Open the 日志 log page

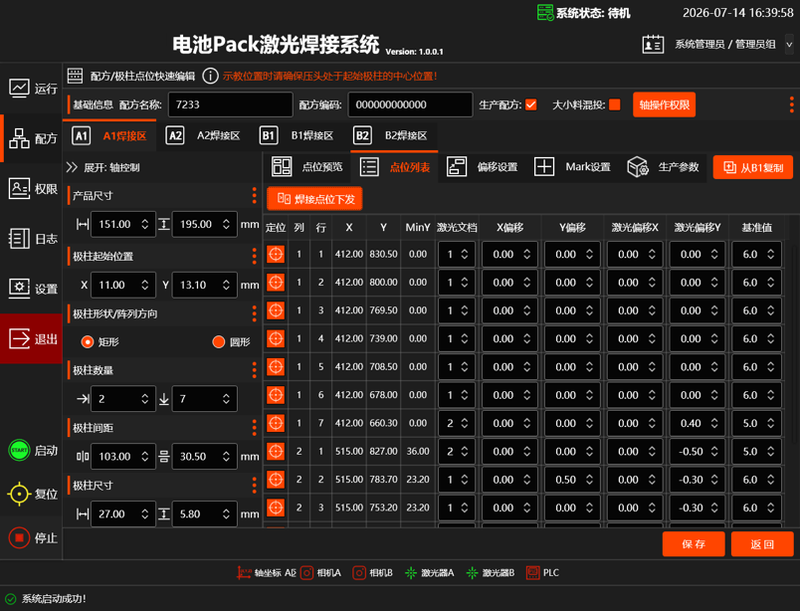tap(32, 239)
